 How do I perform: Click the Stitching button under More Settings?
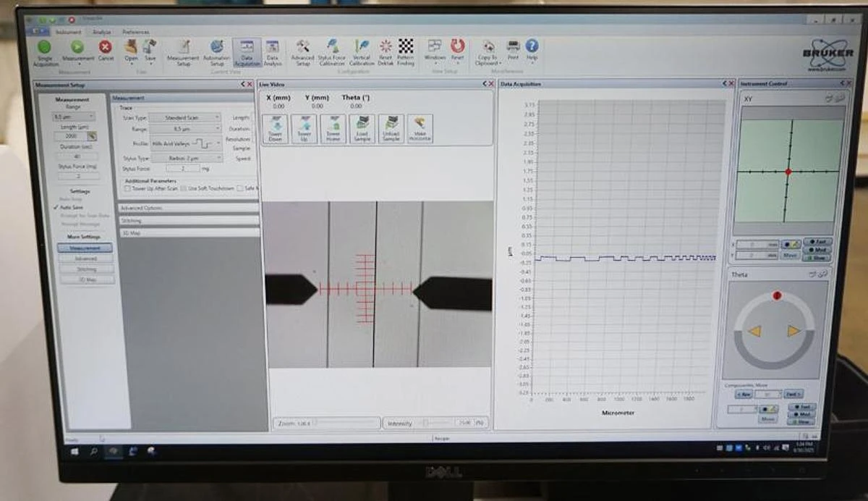(x=86, y=269)
